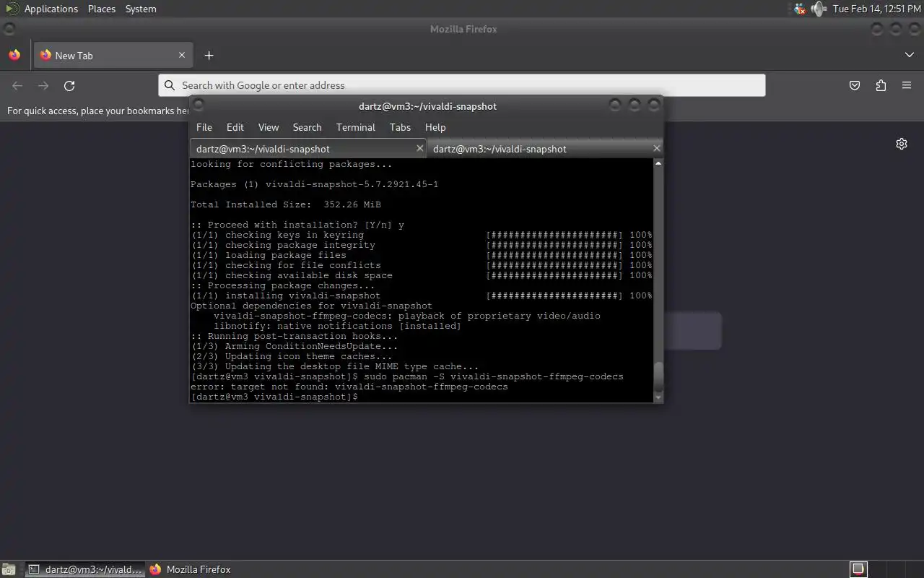Screen dimensions: 924x578
Task: Open Pocket save icon in Firefox toolbar
Action: point(855,85)
